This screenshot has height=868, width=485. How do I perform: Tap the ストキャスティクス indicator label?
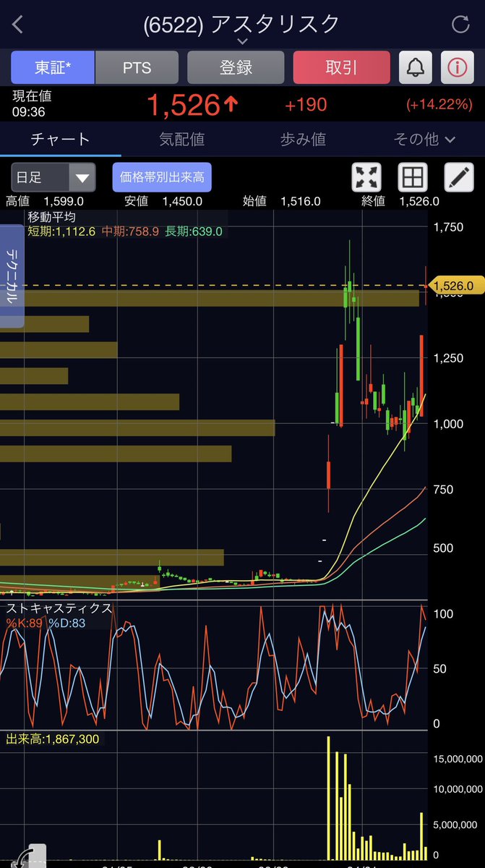(x=59, y=608)
